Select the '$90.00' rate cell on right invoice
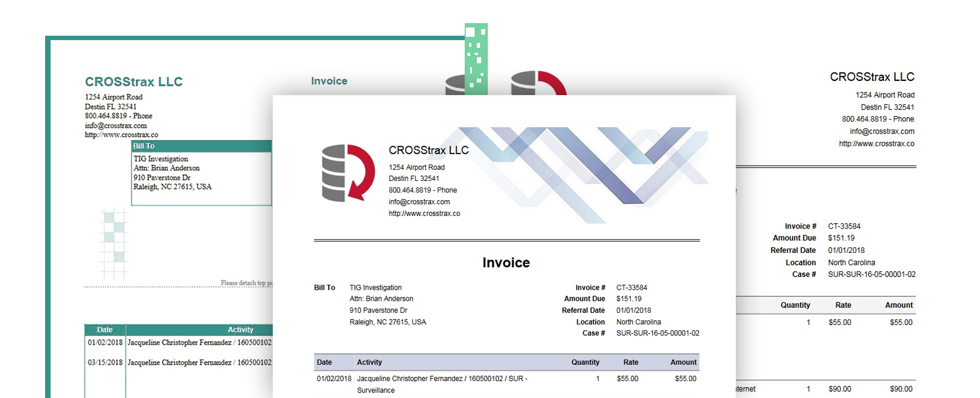 click(840, 389)
